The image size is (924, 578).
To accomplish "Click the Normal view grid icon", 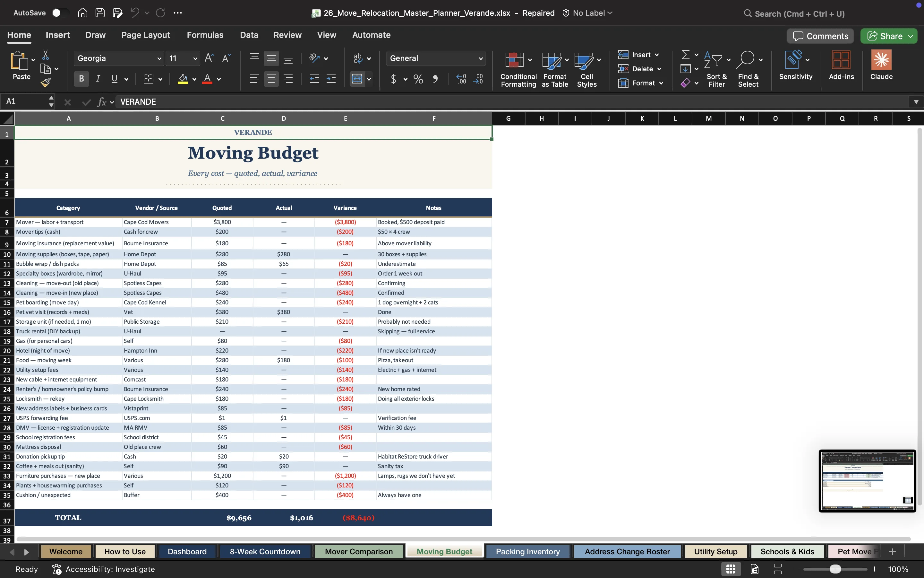I will pyautogui.click(x=731, y=569).
